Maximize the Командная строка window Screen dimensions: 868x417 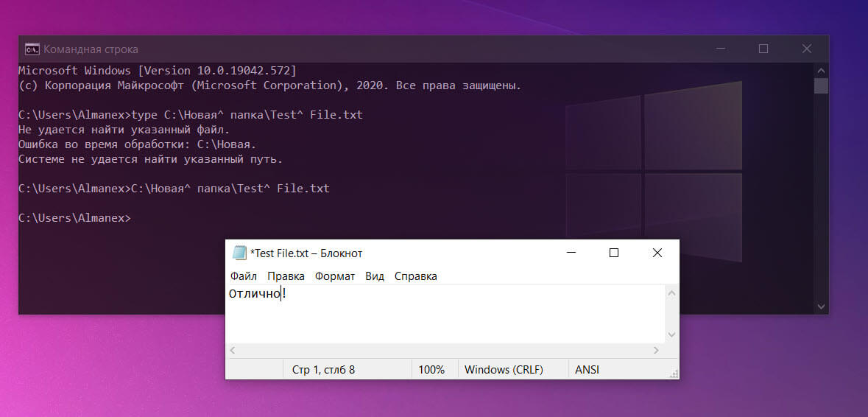763,49
